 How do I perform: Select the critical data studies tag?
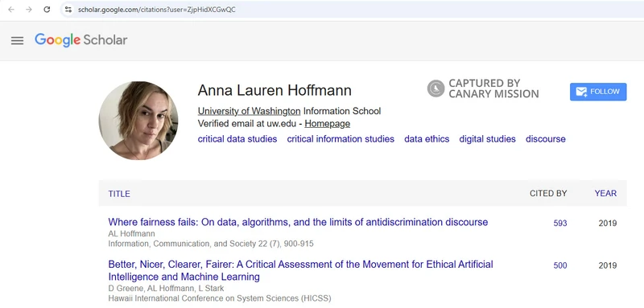[x=237, y=139]
